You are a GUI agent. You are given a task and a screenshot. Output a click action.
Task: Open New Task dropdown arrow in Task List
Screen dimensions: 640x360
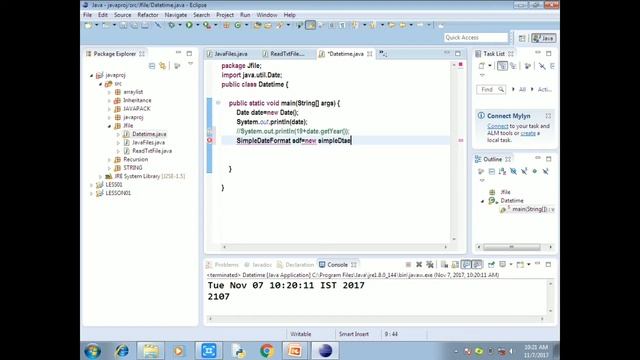490,66
